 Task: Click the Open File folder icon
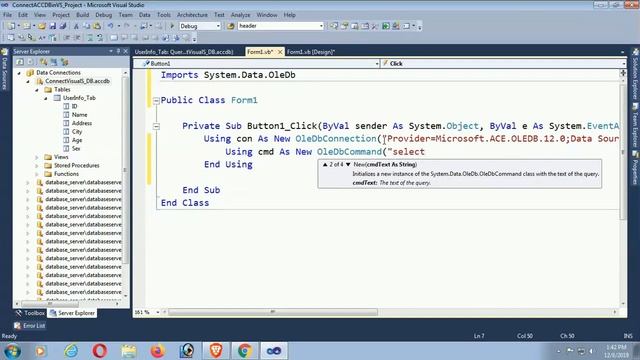point(42,26)
